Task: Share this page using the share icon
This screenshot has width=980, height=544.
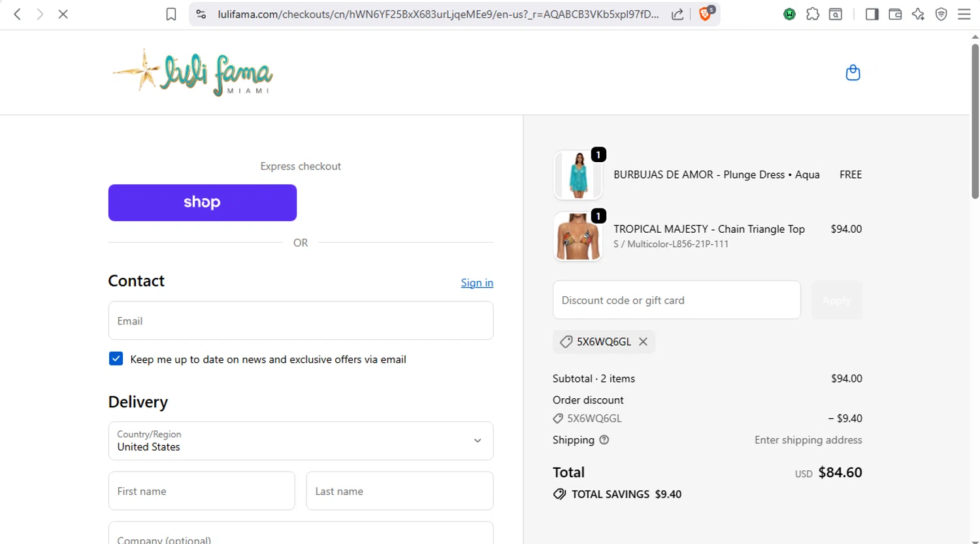Action: click(x=678, y=14)
